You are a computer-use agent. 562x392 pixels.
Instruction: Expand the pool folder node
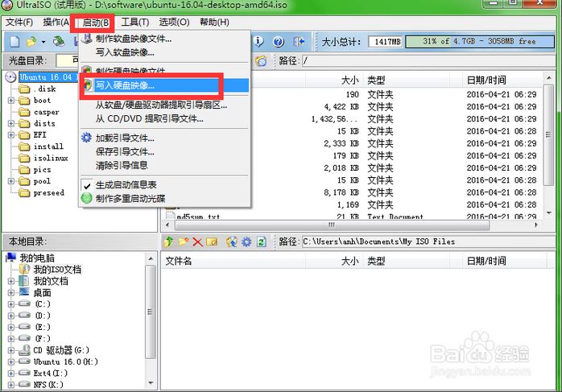[11, 181]
